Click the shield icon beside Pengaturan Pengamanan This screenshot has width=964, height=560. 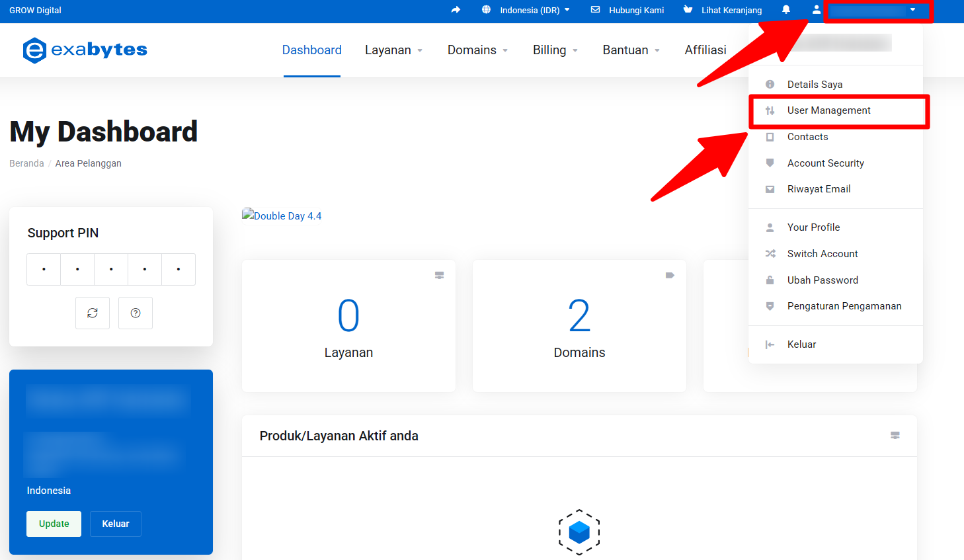click(x=770, y=306)
